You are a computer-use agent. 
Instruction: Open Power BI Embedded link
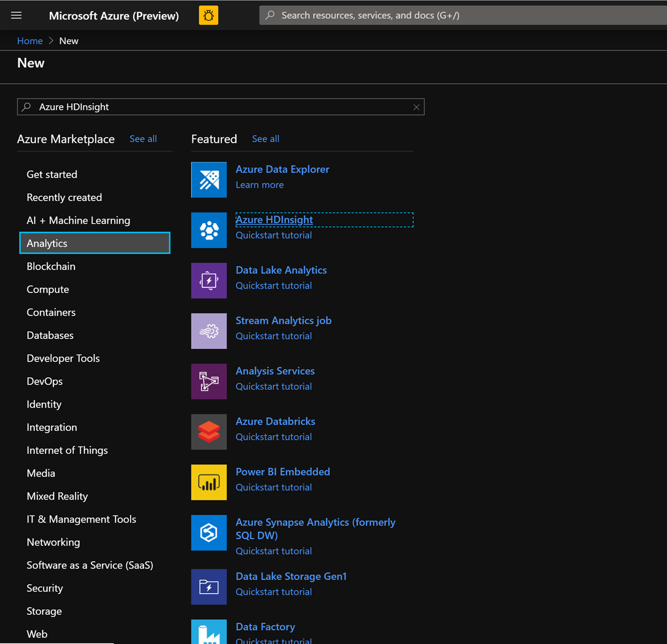click(x=283, y=472)
